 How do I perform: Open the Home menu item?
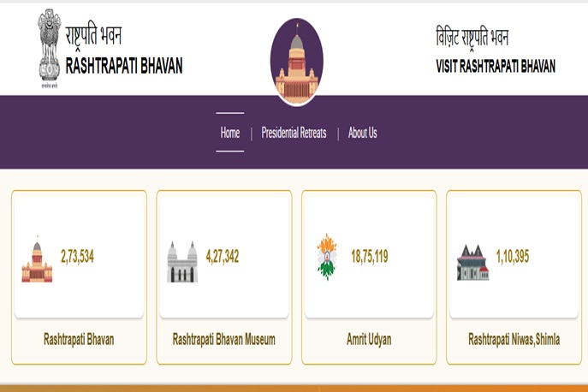230,133
